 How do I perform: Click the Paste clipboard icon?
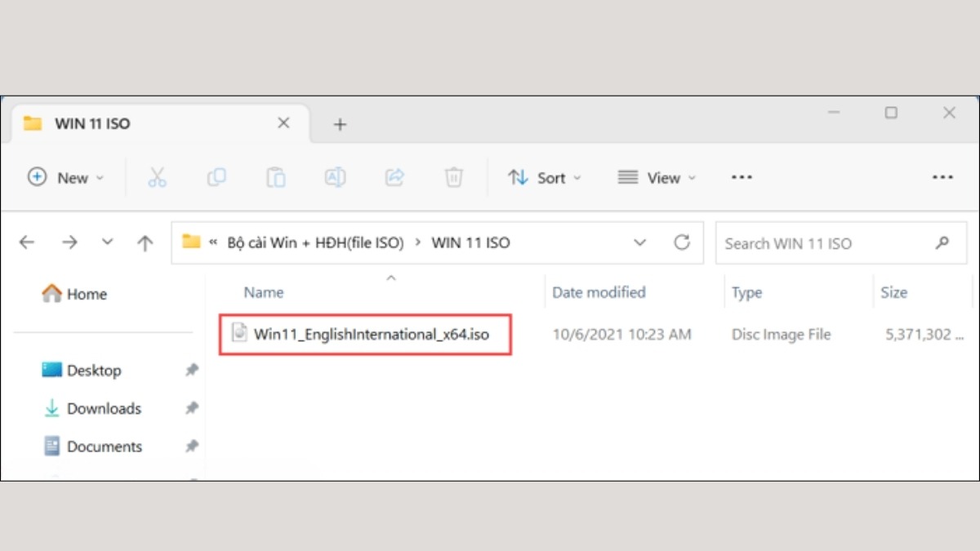[x=276, y=177]
